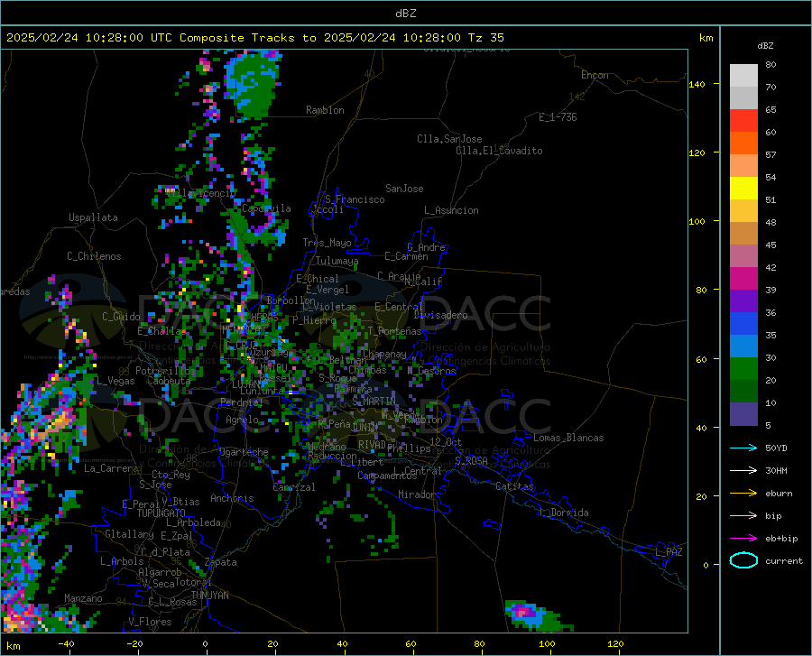
Task: Click the storm cell near map's bottom-right
Action: tap(538, 616)
